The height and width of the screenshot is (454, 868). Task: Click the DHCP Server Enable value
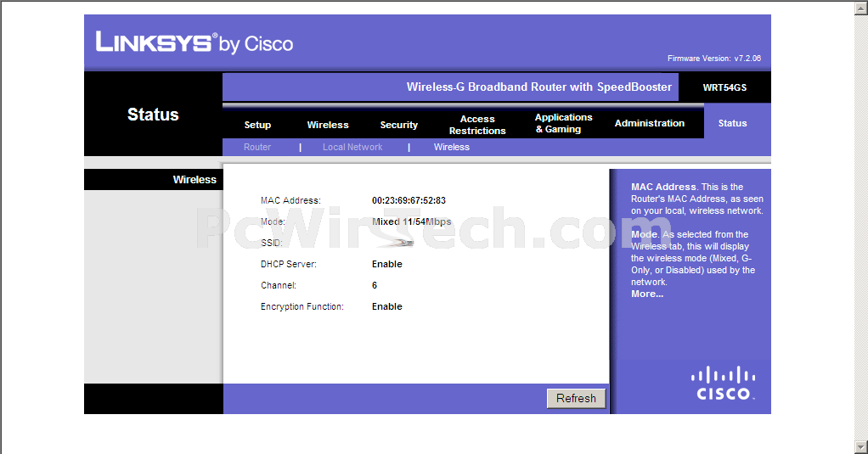pos(387,264)
